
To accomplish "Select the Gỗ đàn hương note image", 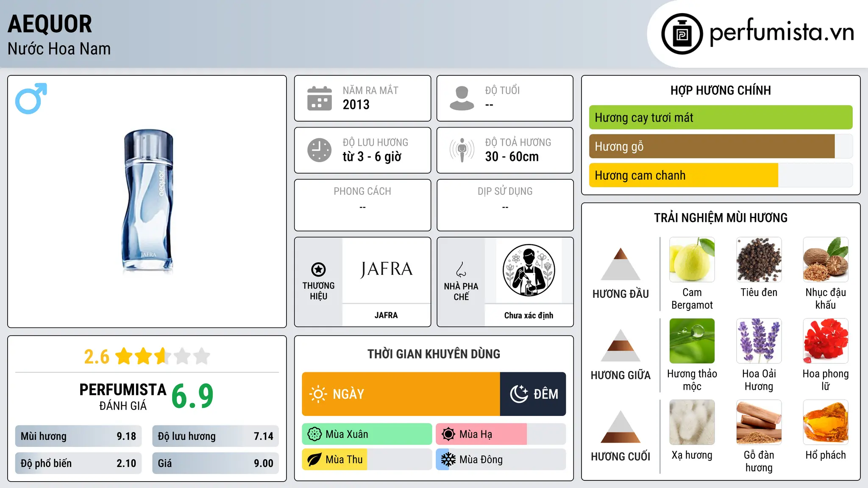I will click(759, 422).
